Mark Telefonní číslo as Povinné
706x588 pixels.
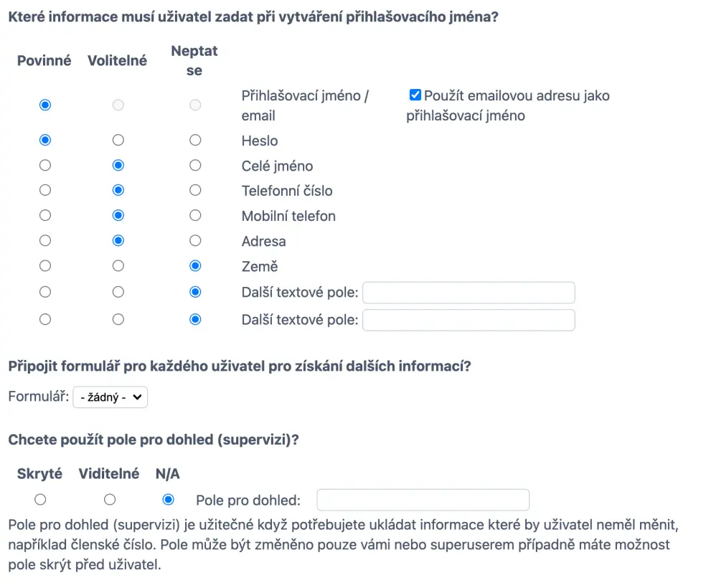point(45,191)
